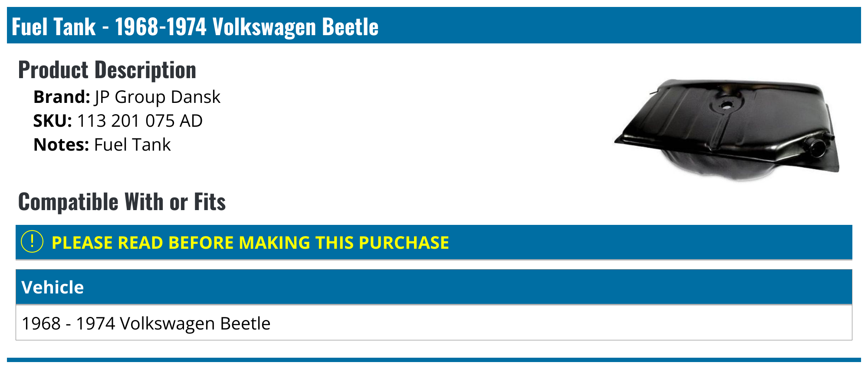Select the SKU number 113 201 075 AD
The width and height of the screenshot is (868, 369).
140,121
